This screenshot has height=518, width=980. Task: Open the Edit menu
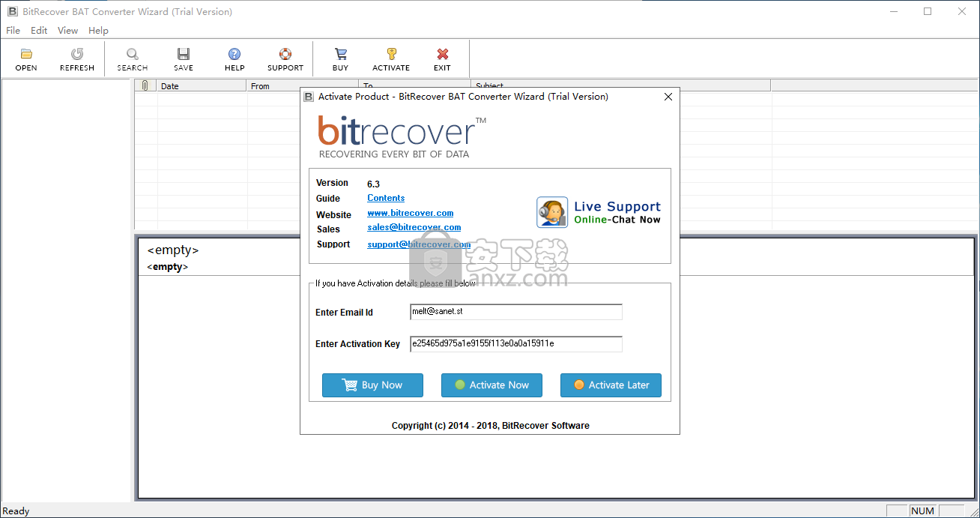coord(39,31)
